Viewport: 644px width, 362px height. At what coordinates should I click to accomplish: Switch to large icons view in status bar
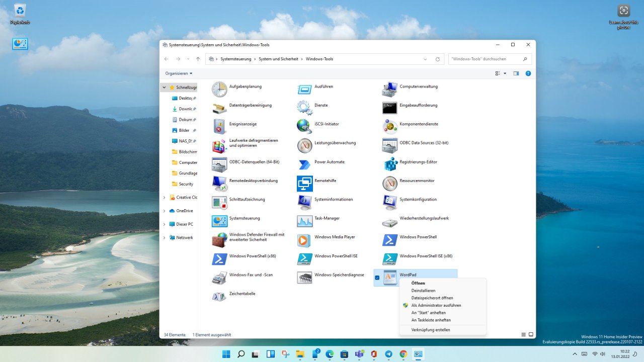(531, 334)
